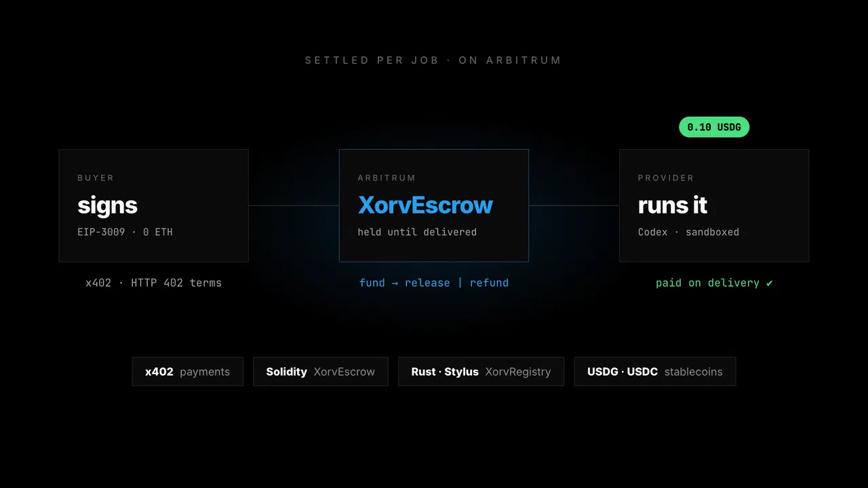Click the green "paid on delivery" caption

(714, 283)
